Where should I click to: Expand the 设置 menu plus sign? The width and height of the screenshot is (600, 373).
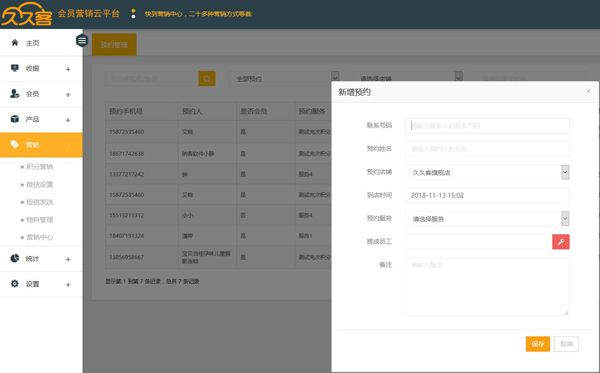(x=68, y=285)
